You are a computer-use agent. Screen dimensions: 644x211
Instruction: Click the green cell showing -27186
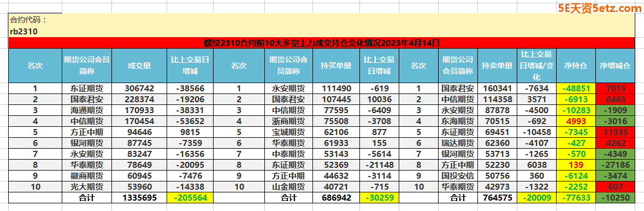615,165
